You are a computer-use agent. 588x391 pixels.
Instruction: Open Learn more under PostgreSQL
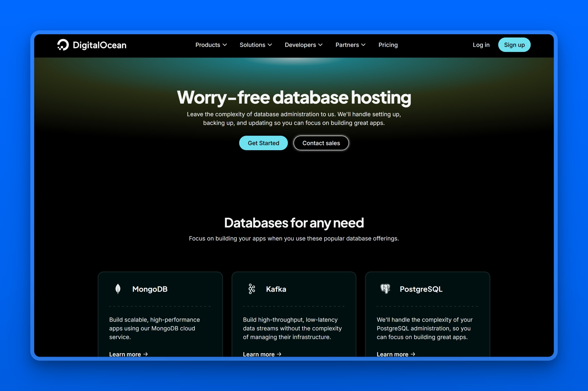396,354
